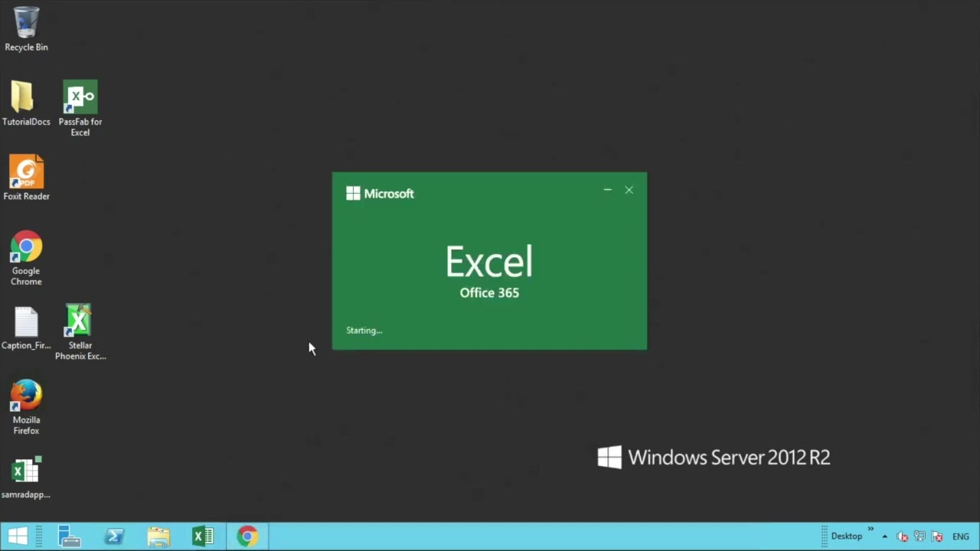Screen dimensions: 980x551
Task: Click the Excel taskbar icon
Action: (x=203, y=536)
